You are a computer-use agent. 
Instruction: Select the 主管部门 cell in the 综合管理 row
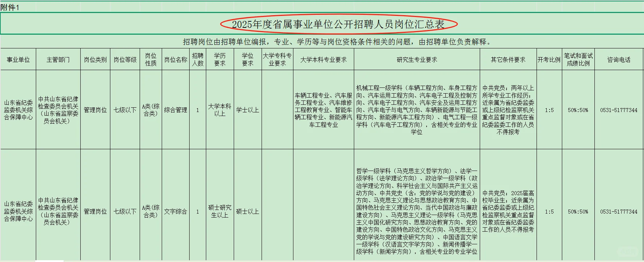coord(58,110)
